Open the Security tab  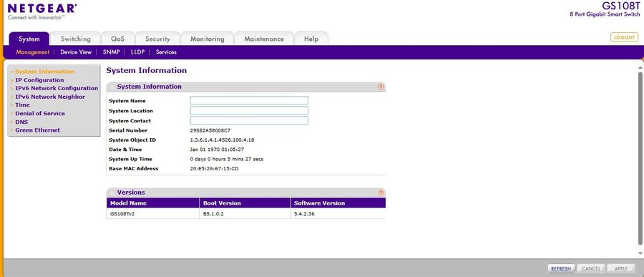[157, 39]
